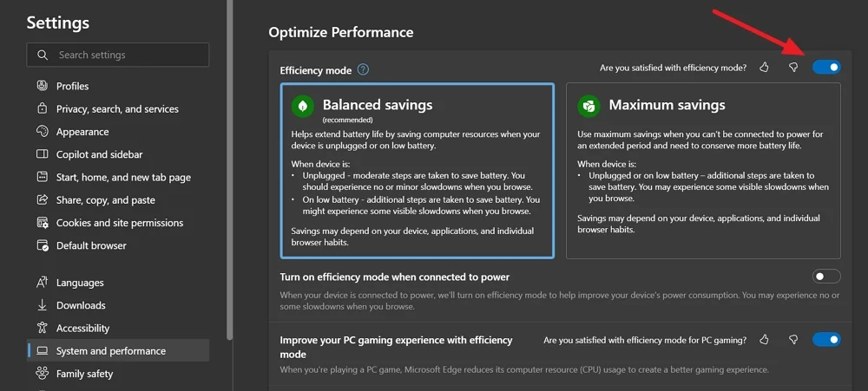Click the Balanced savings leaf icon
The image size is (868, 391).
tap(303, 106)
